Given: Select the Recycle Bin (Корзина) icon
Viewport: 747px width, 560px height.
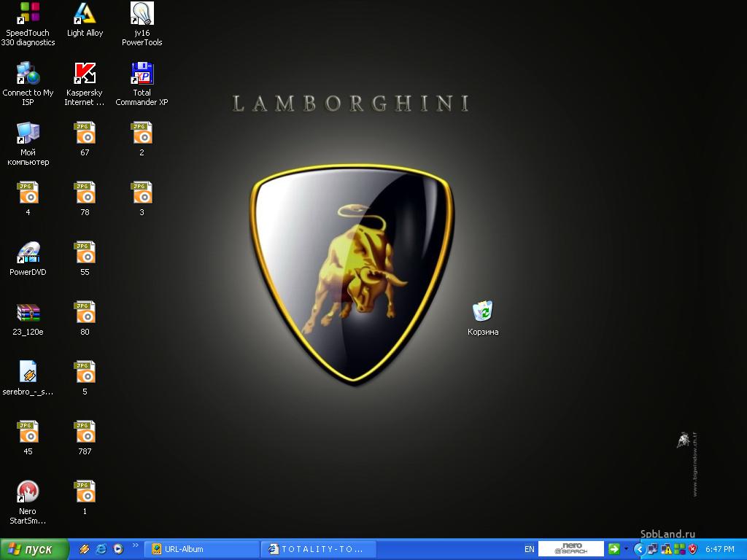Looking at the screenshot, I should pos(483,318).
